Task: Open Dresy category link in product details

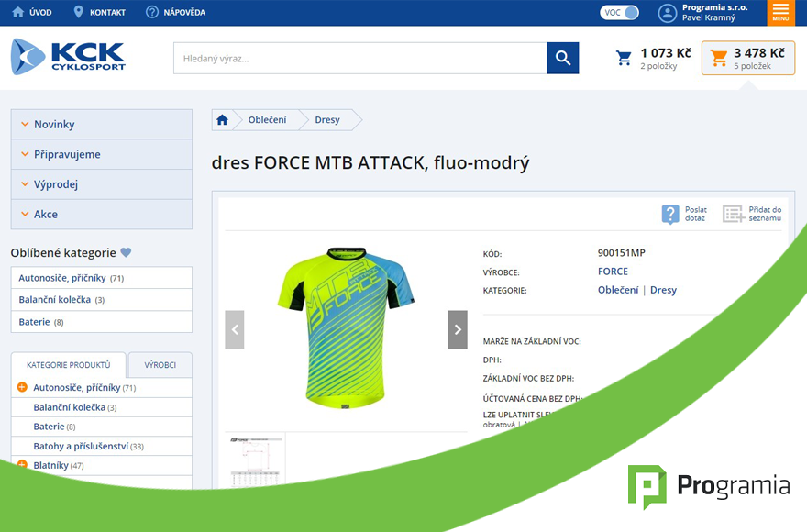Action: (663, 290)
